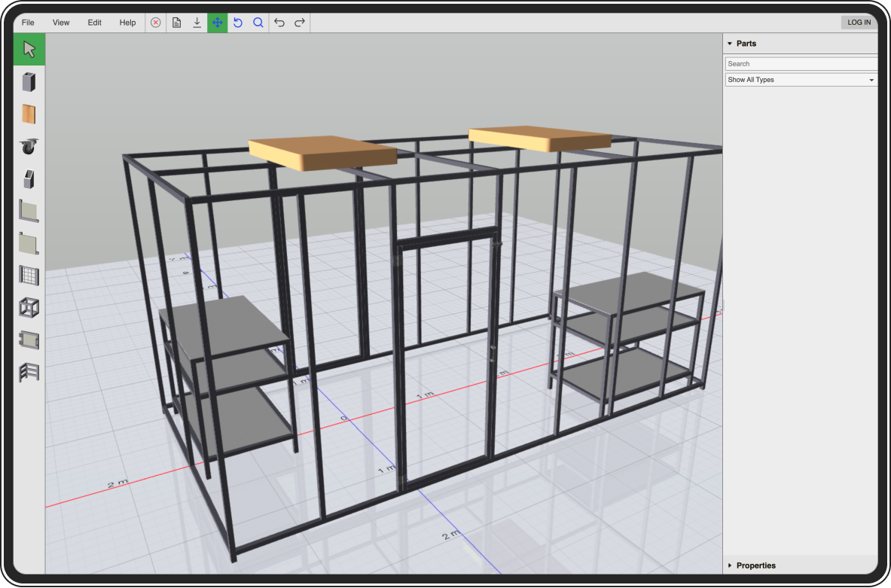Viewport: 891px width, 588px height.
Task: Select the rotate view tool
Action: tap(238, 23)
